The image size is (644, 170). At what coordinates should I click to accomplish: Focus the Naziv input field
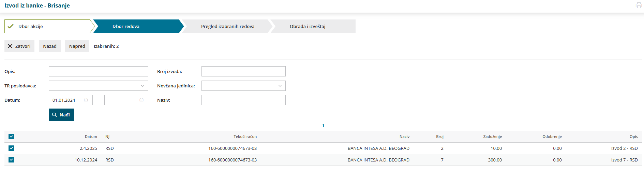pos(243,100)
